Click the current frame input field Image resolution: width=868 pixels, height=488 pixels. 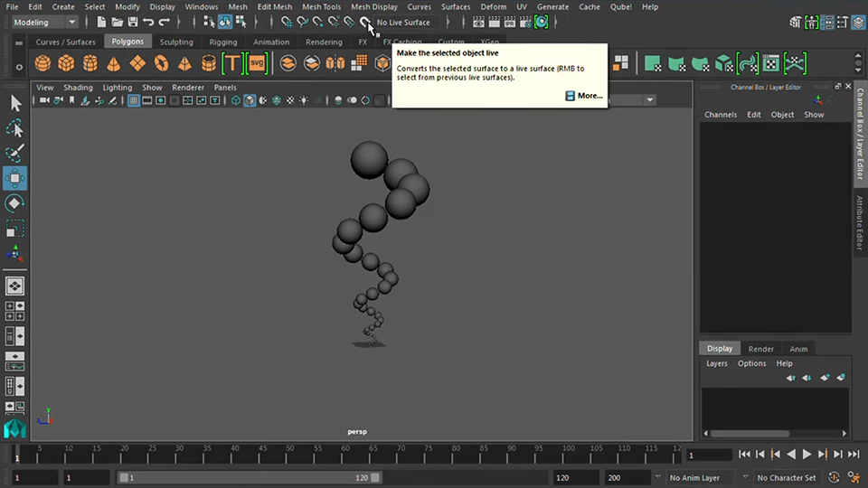pyautogui.click(x=709, y=455)
